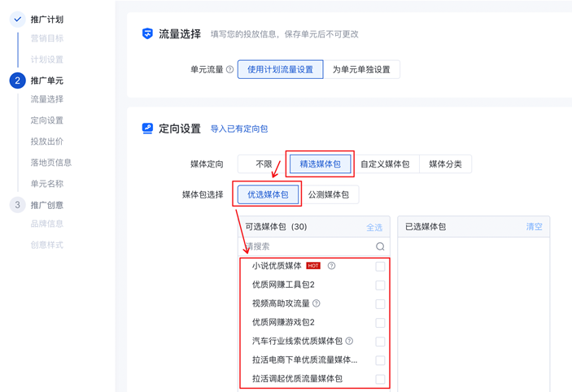Viewport: 572px width, 392px height.
Task: Click 清空 to clear selected packages
Action: 534,227
